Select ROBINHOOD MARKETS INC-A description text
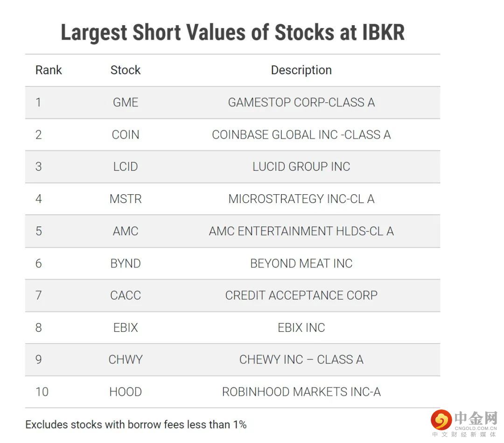The image size is (504, 443). [x=301, y=392]
